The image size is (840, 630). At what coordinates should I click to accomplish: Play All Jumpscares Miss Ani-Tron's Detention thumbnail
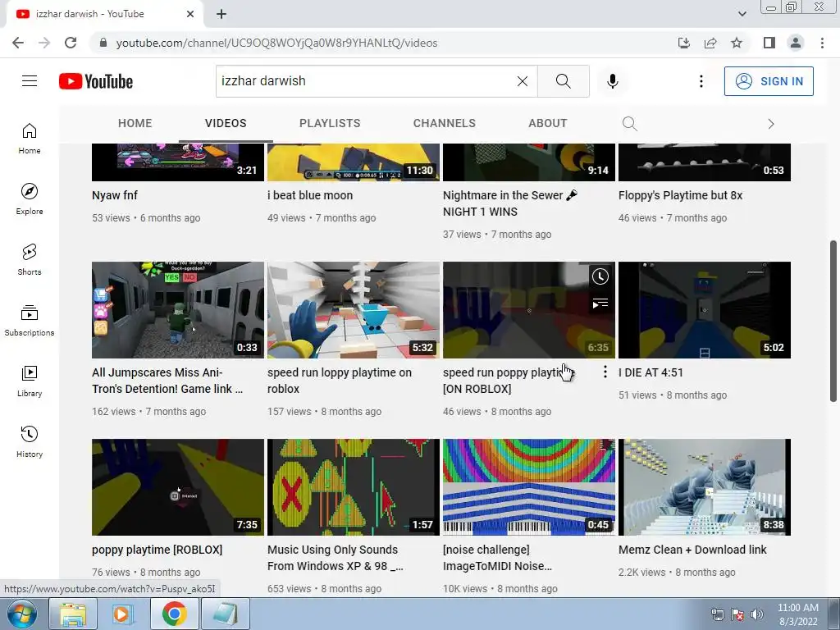178,309
